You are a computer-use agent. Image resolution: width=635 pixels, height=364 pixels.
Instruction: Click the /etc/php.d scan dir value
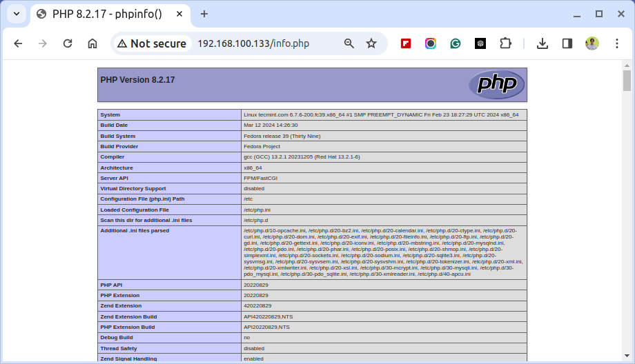[x=255, y=221]
